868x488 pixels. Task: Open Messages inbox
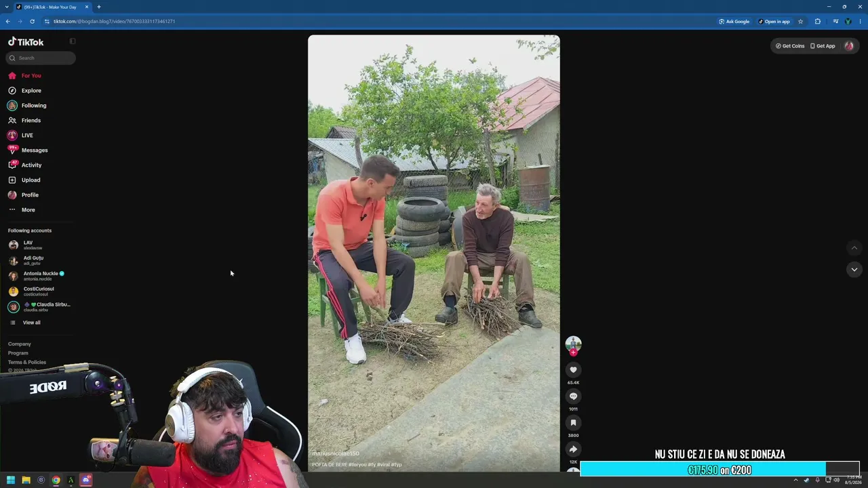coord(35,150)
